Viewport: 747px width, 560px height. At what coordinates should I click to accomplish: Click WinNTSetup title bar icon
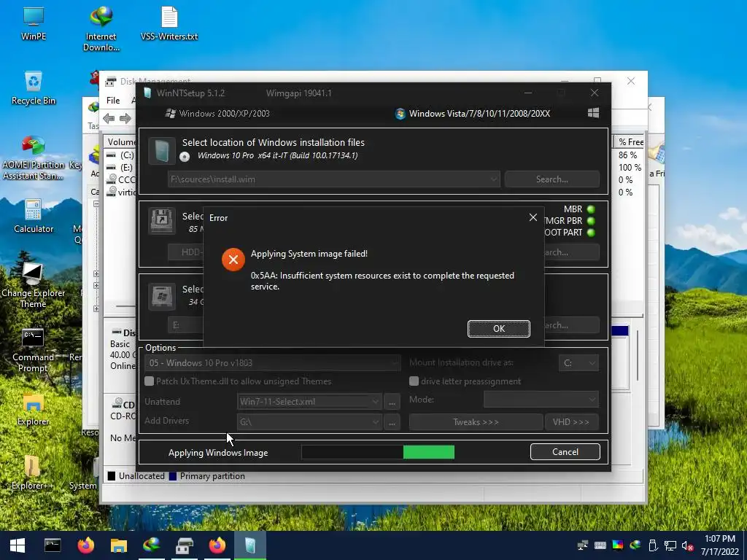pyautogui.click(x=147, y=93)
